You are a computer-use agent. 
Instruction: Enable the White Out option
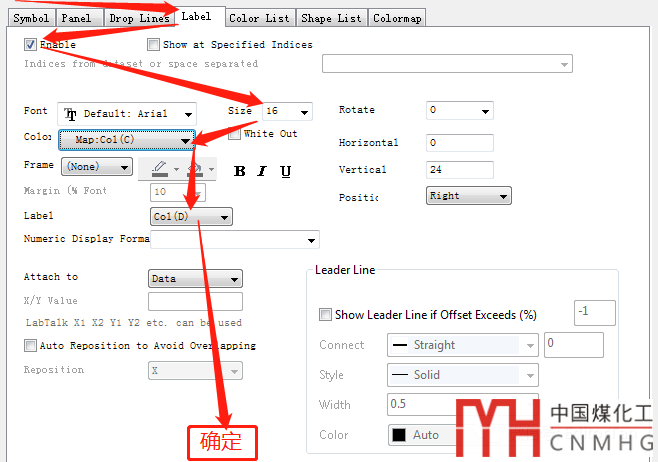tap(235, 134)
